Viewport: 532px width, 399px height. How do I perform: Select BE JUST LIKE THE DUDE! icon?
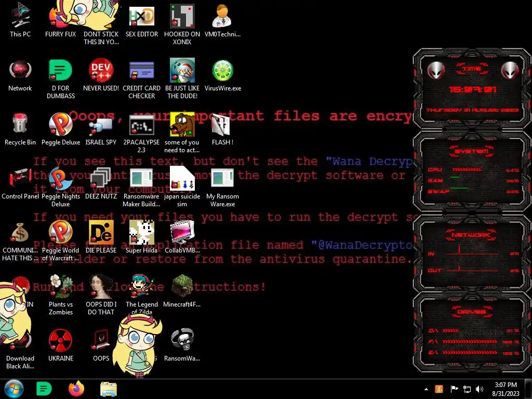(182, 78)
